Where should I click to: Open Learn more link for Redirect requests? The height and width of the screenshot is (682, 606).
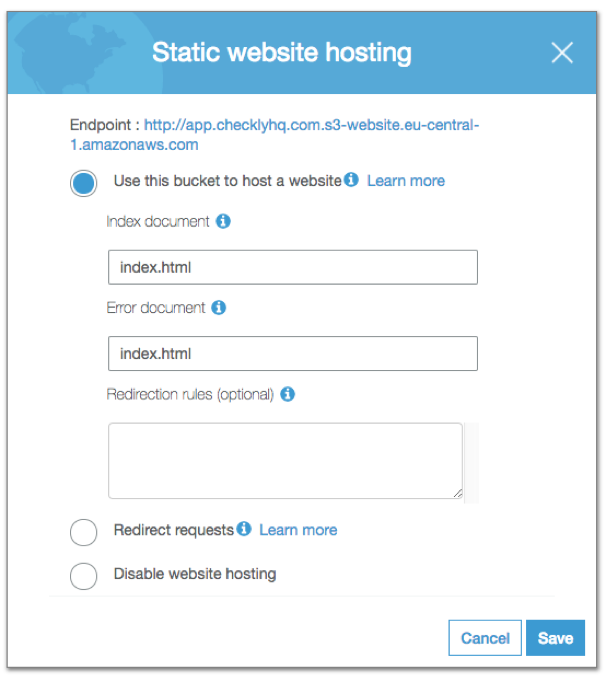(x=298, y=530)
